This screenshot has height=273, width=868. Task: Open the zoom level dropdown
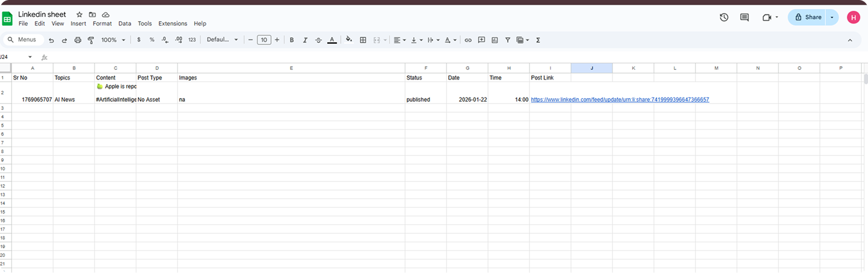tap(113, 40)
